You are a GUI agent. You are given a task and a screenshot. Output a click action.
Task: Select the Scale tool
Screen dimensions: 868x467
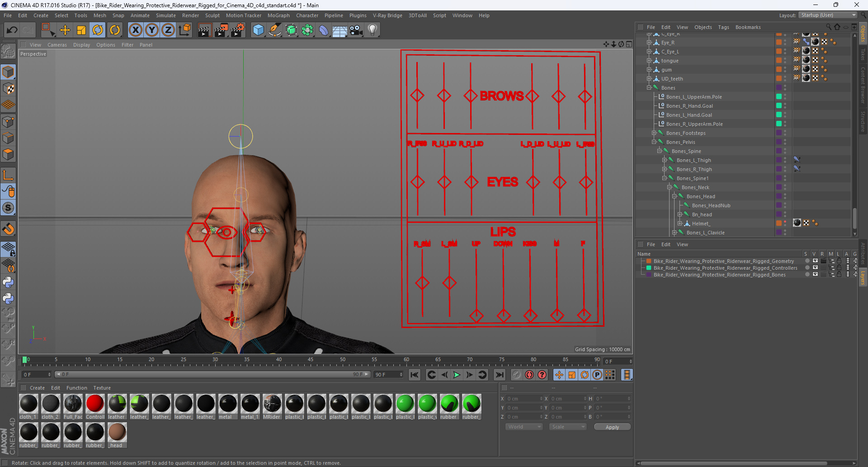pos(81,30)
